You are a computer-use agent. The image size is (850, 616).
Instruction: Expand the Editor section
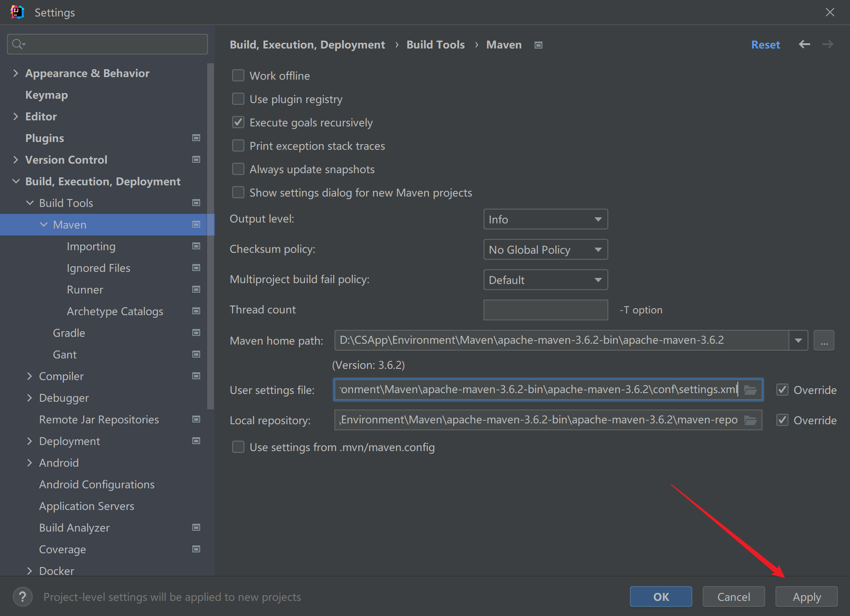[x=16, y=116]
